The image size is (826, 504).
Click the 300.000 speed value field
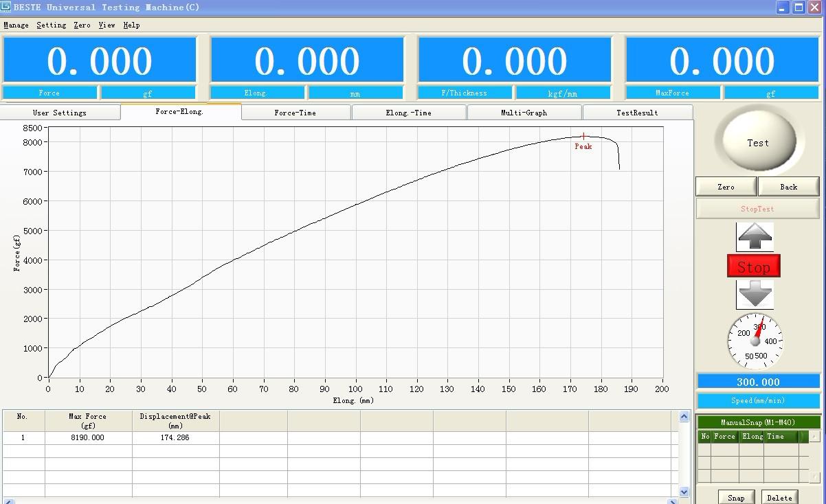coord(759,382)
